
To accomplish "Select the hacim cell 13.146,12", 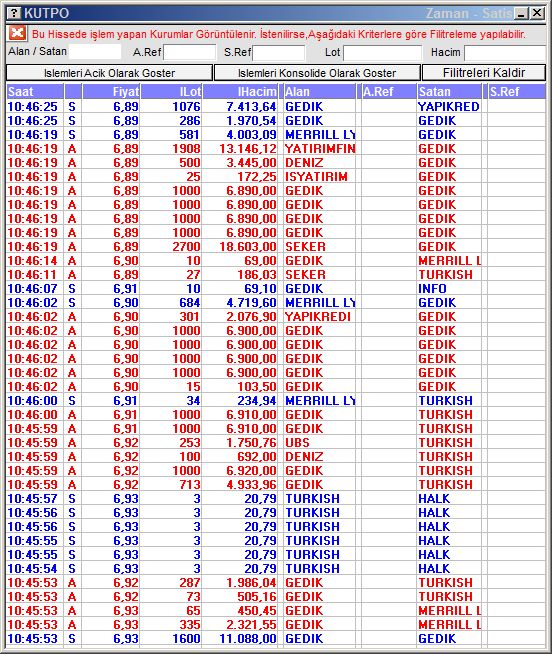I will (240, 148).
